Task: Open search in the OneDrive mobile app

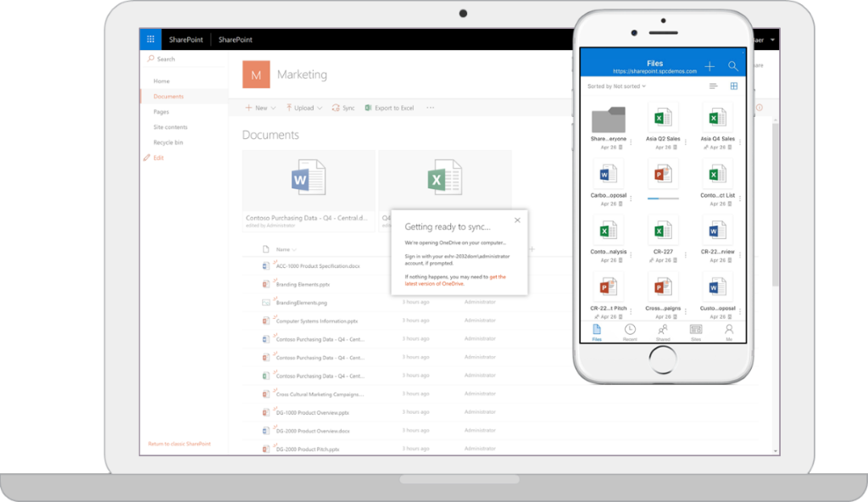Action: 733,67
